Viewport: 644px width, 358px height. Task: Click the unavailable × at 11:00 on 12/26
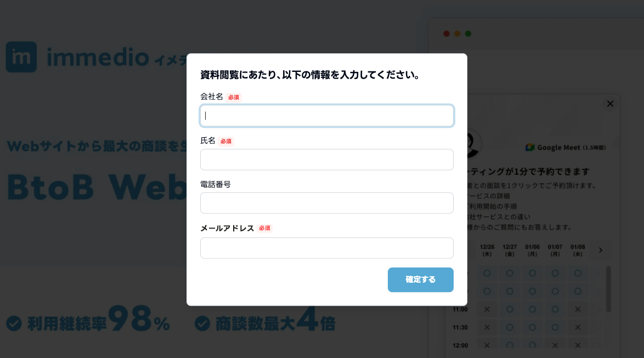(x=487, y=309)
